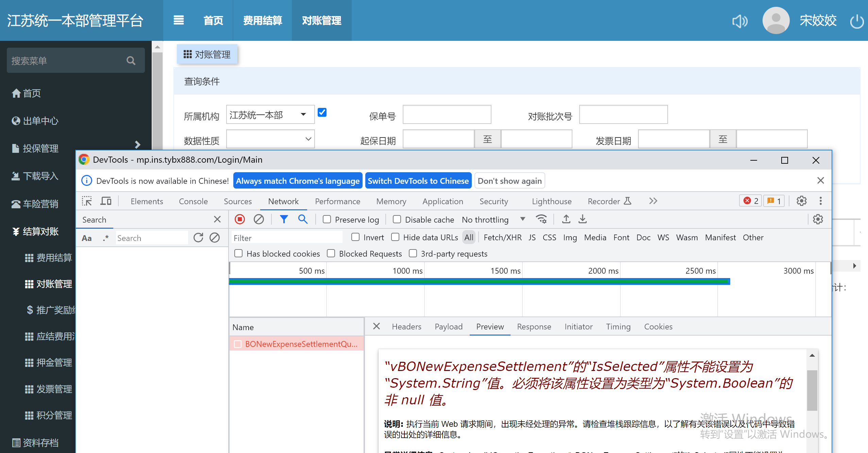The width and height of the screenshot is (868, 453).
Task: Switch to the Console tab
Action: [x=193, y=201]
